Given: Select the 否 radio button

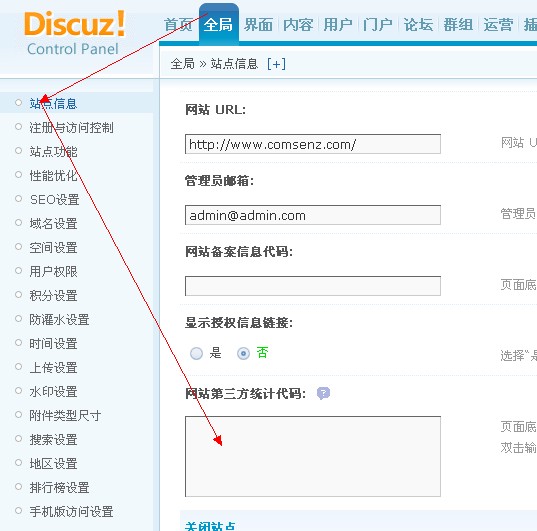Looking at the screenshot, I should click(x=243, y=353).
